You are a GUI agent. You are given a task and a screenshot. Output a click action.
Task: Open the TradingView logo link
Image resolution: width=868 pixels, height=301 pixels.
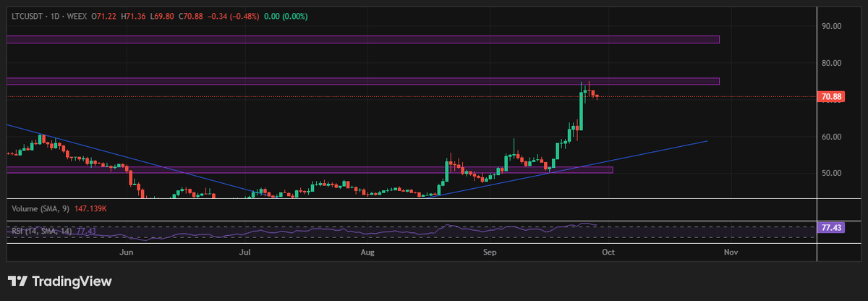point(59,281)
